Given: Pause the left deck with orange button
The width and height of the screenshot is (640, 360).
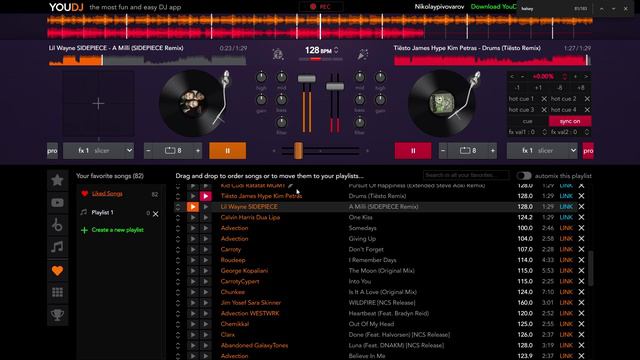Looking at the screenshot, I should (227, 151).
